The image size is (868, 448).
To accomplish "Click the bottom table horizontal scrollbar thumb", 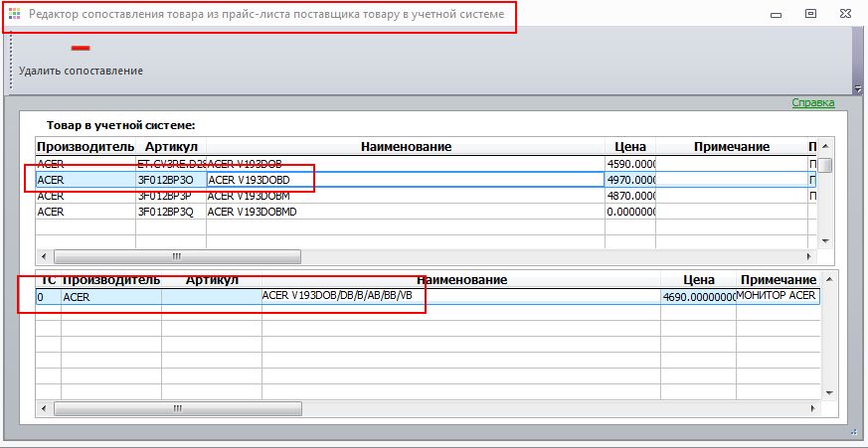I will click(x=178, y=408).
